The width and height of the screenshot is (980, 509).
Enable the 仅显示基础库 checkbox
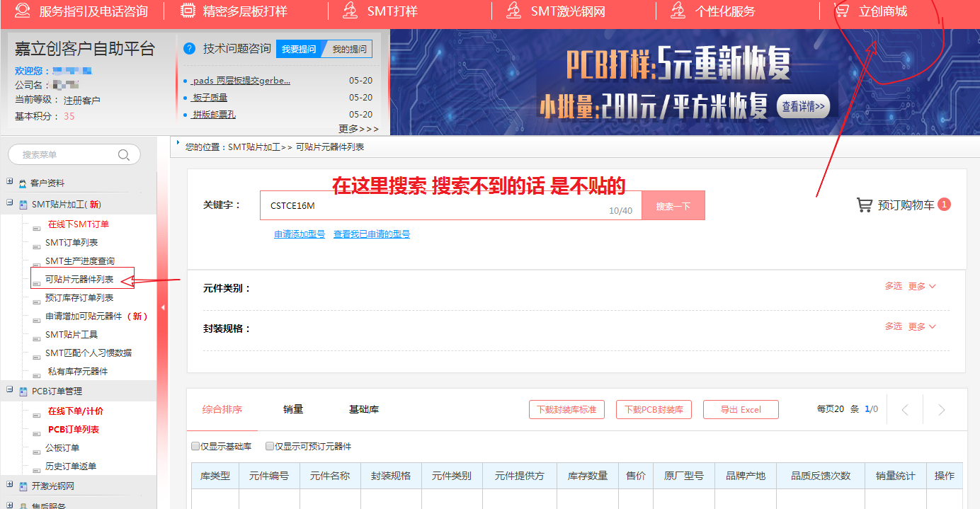click(195, 447)
